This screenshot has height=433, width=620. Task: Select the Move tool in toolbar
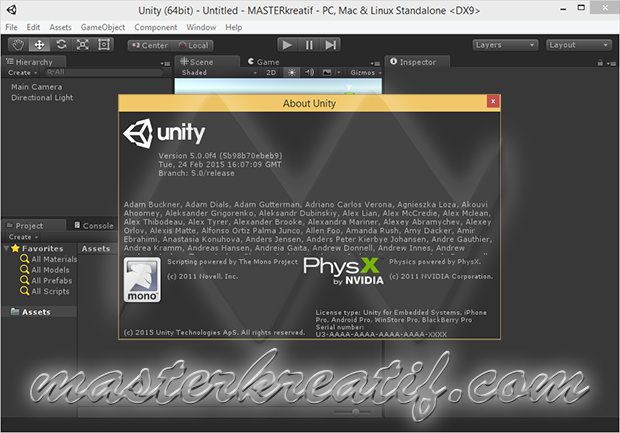point(39,45)
